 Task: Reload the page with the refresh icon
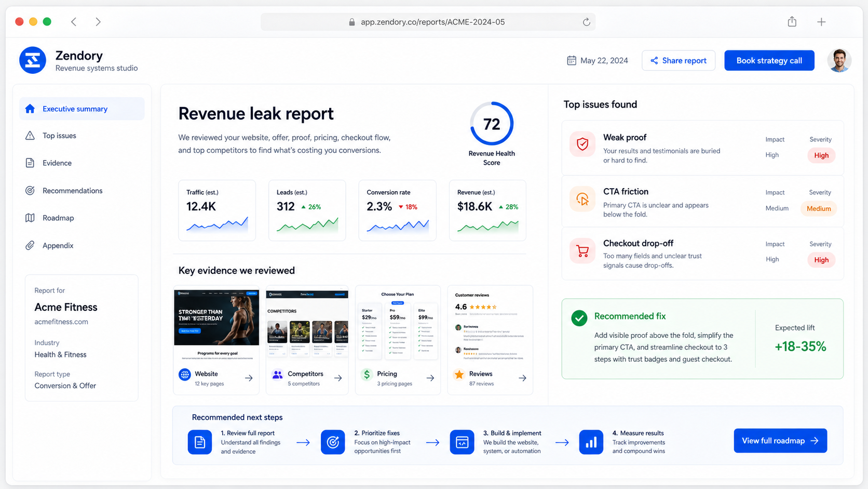coord(586,22)
